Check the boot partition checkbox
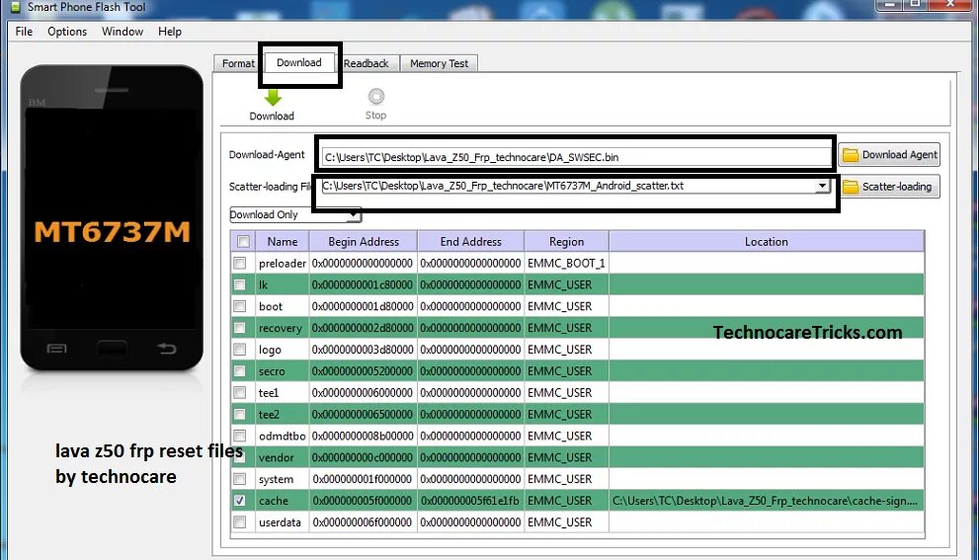Image resolution: width=979 pixels, height=560 pixels. 240,306
